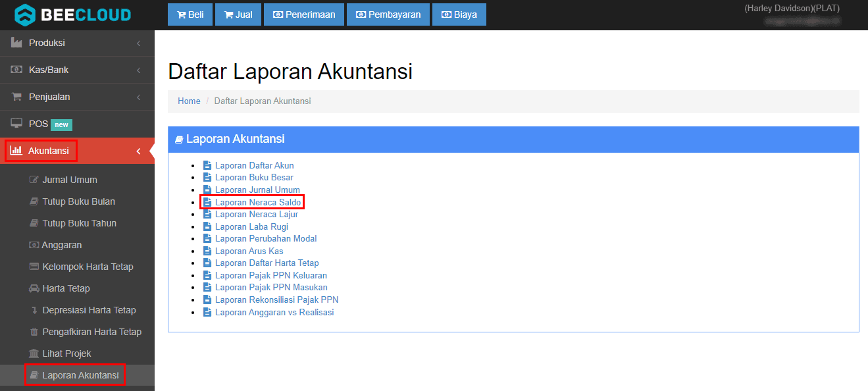The image size is (868, 391).
Task: Click the Tutup Buku Tahun book icon
Action: click(34, 223)
